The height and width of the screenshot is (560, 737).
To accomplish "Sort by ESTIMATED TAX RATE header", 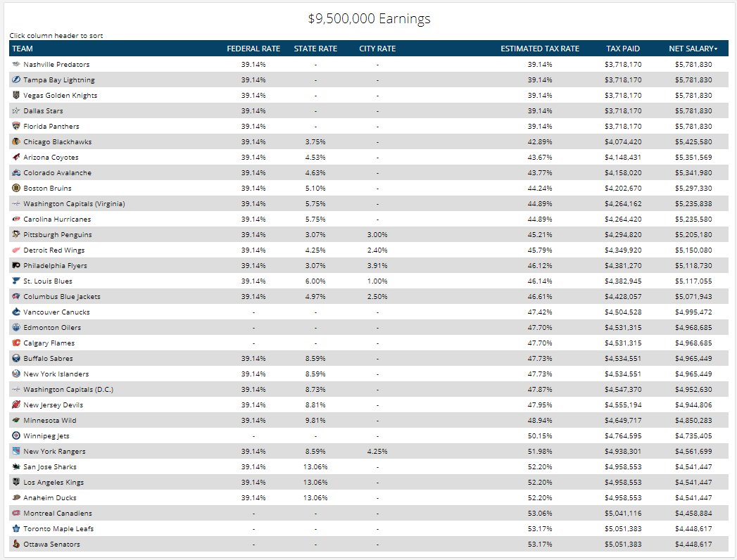I will click(540, 49).
